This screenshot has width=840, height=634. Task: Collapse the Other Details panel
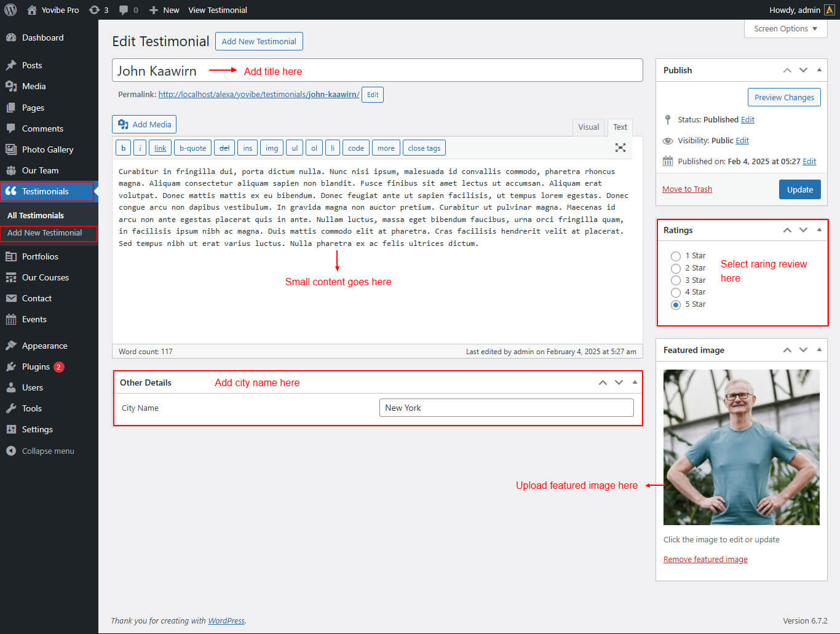click(635, 382)
